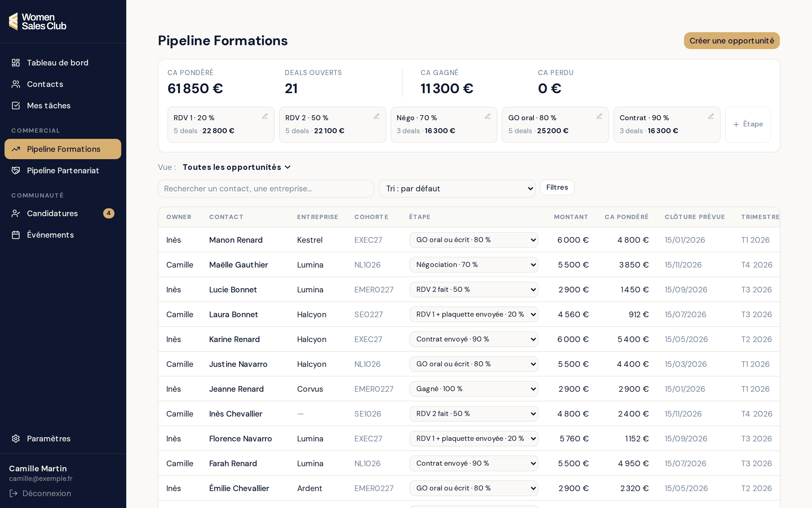Open the Toutes les opportunités view selector
The image size is (812, 508).
[237, 167]
